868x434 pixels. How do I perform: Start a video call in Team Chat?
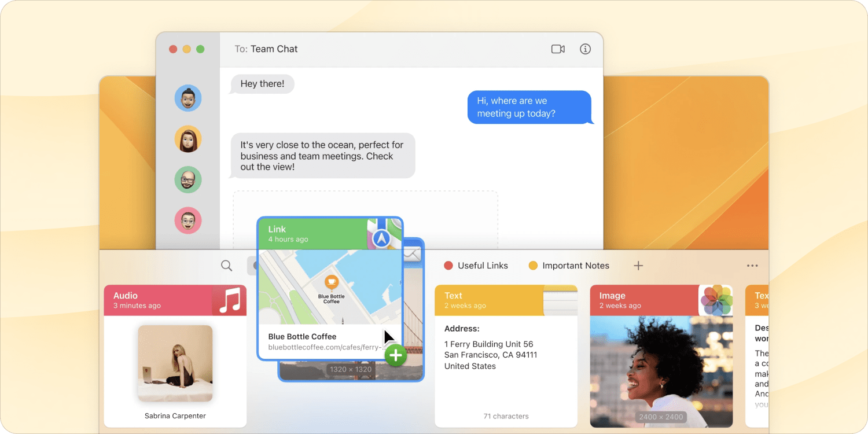[558, 49]
